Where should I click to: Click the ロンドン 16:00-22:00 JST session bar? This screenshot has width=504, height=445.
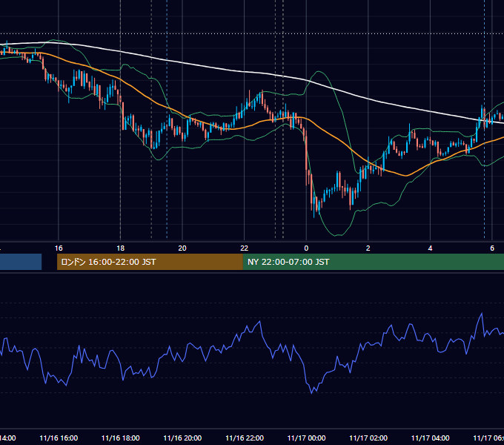150,262
